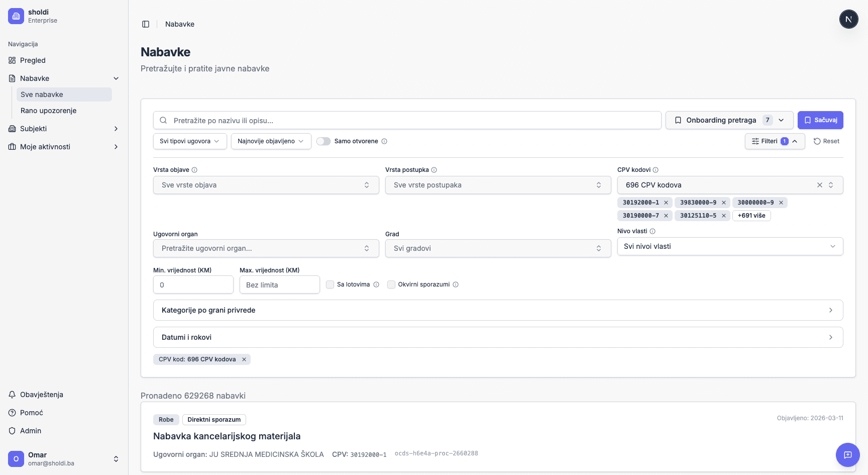Clear all CPV codes in the selector
This screenshot has height=475, width=868.
(819, 185)
